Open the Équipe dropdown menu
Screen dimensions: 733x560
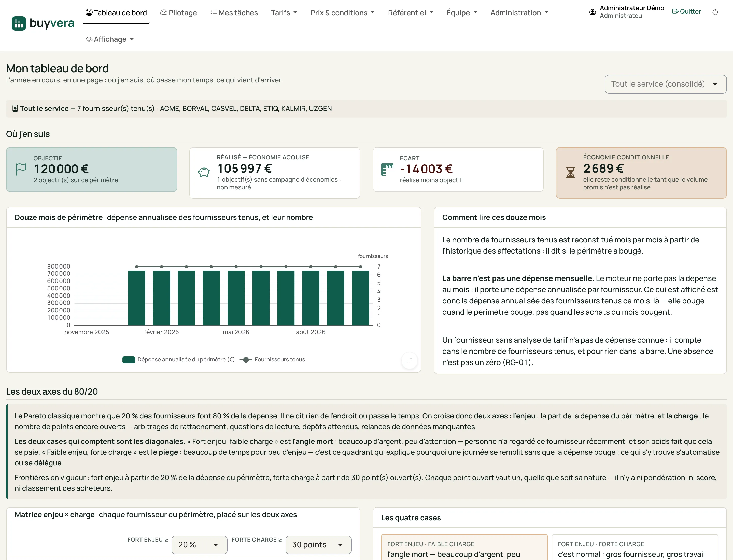click(x=462, y=13)
